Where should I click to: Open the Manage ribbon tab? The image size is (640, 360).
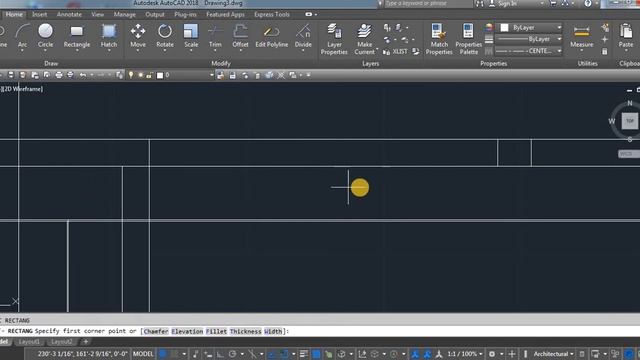(124, 14)
